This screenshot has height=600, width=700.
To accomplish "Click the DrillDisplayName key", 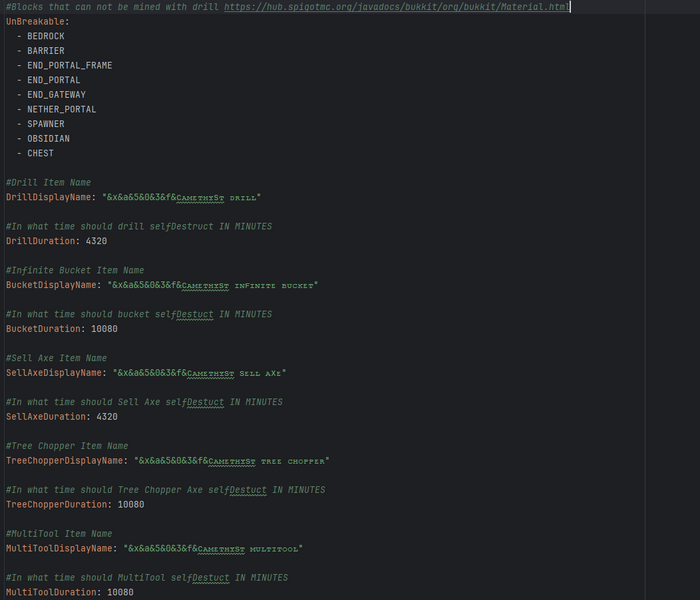I will point(48,197).
